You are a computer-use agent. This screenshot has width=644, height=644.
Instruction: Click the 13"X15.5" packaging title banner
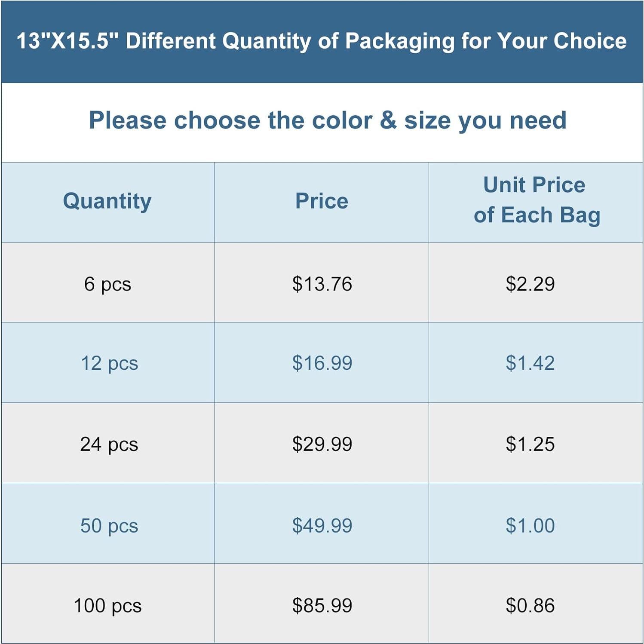(x=322, y=41)
